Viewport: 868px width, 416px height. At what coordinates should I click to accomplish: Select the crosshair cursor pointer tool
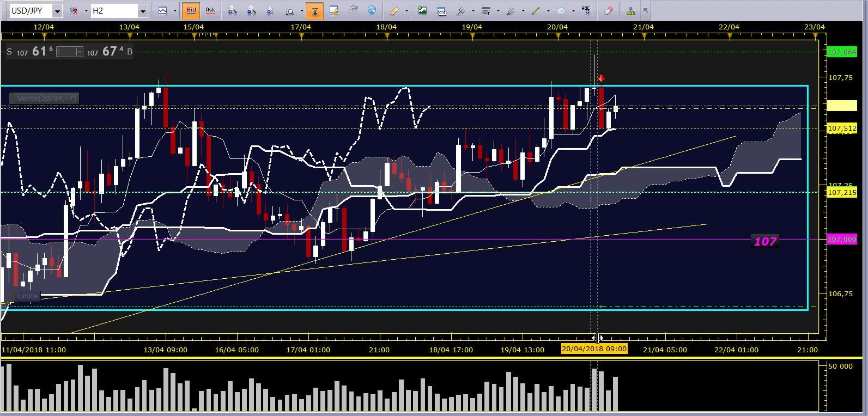click(x=270, y=11)
